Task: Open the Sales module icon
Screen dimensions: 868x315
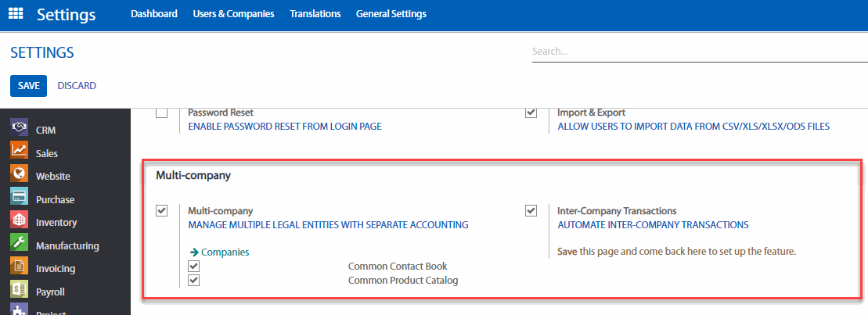Action: [x=20, y=152]
